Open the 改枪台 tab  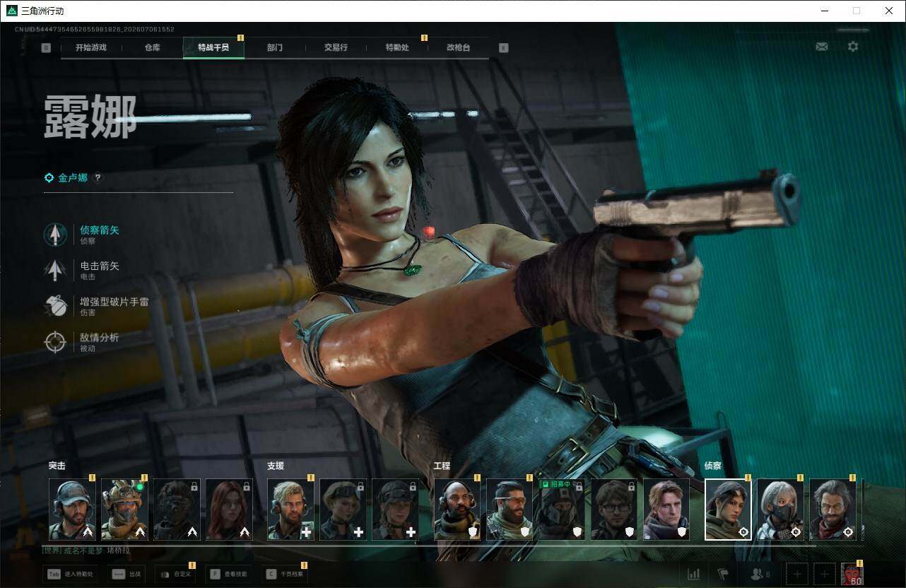tap(458, 47)
